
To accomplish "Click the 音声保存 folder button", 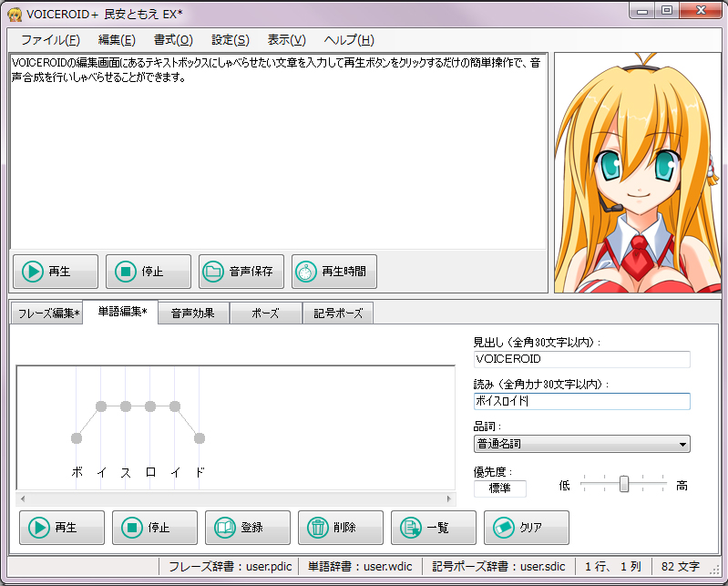I will tap(241, 272).
